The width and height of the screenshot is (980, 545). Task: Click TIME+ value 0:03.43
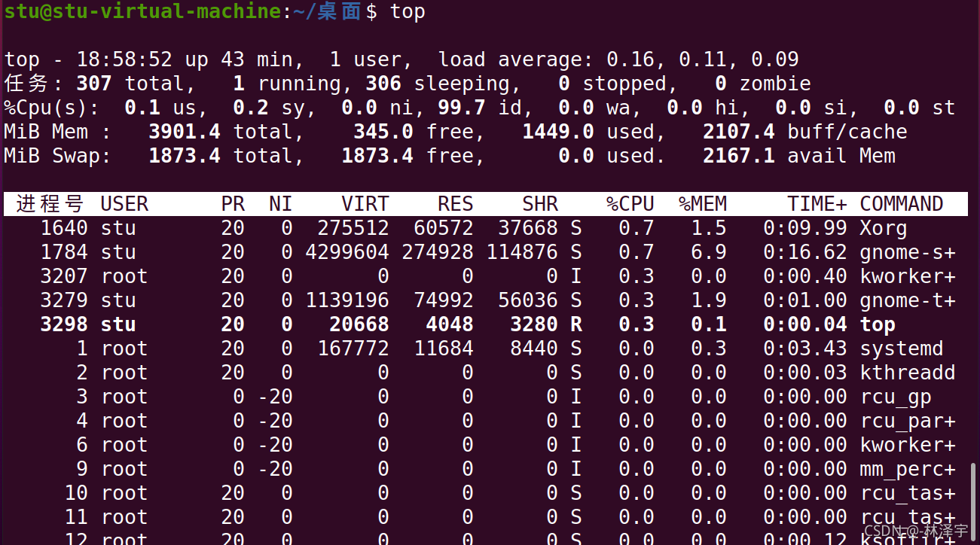[x=805, y=349]
